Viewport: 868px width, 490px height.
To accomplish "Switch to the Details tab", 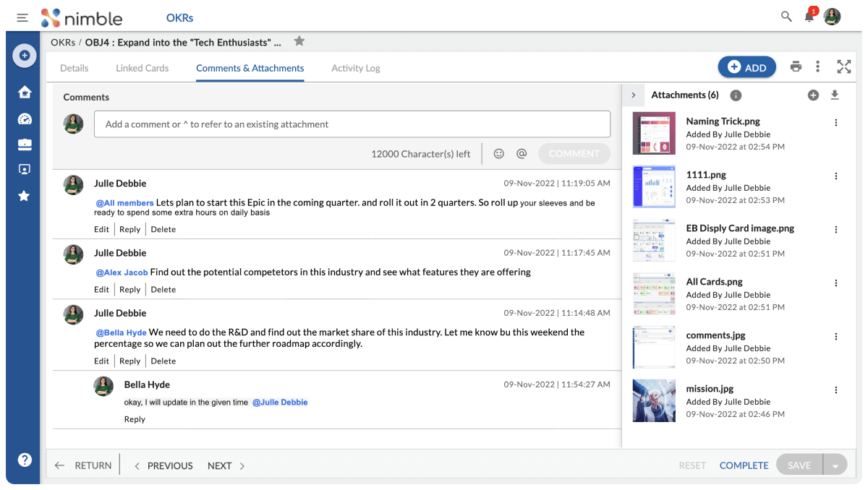I will pyautogui.click(x=74, y=68).
